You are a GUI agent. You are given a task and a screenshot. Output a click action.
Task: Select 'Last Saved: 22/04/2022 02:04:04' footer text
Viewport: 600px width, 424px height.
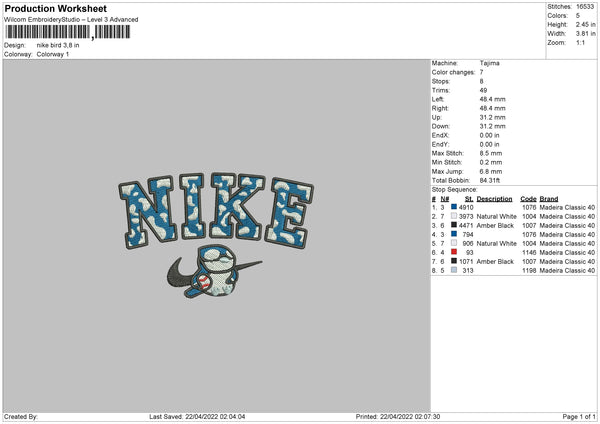[x=197, y=416]
